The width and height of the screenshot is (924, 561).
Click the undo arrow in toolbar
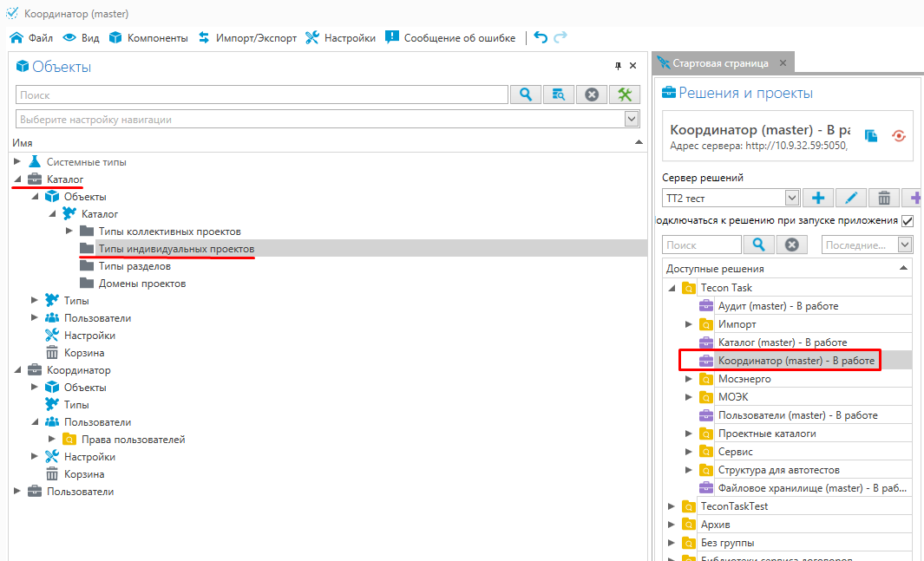pyautogui.click(x=541, y=37)
